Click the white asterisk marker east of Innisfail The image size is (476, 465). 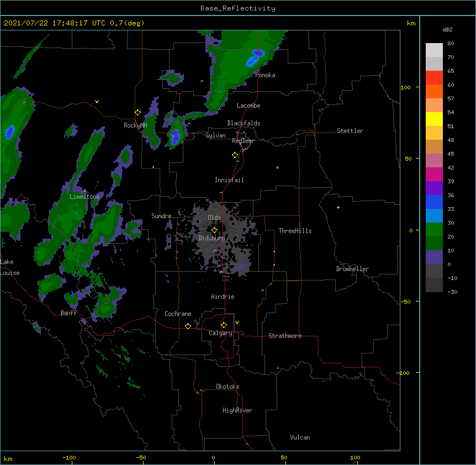[277, 167]
